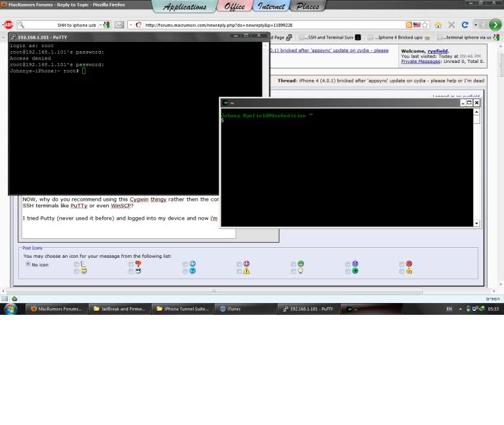
Task: Switch to '...terminal iphone via us' tab
Action: [468, 37]
